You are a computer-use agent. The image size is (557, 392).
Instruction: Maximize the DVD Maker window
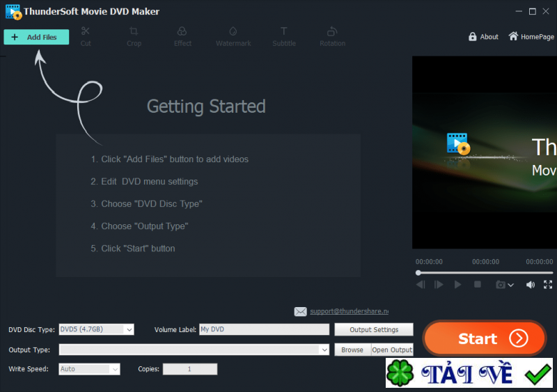click(532, 11)
